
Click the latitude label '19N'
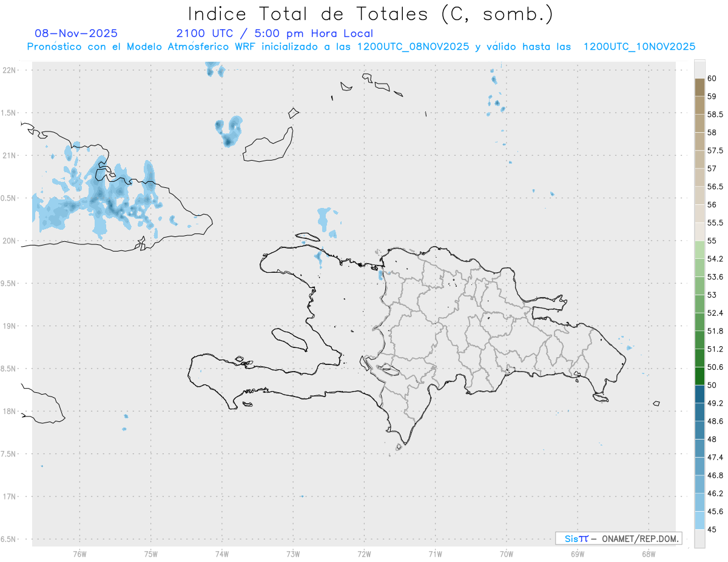pyautogui.click(x=8, y=326)
